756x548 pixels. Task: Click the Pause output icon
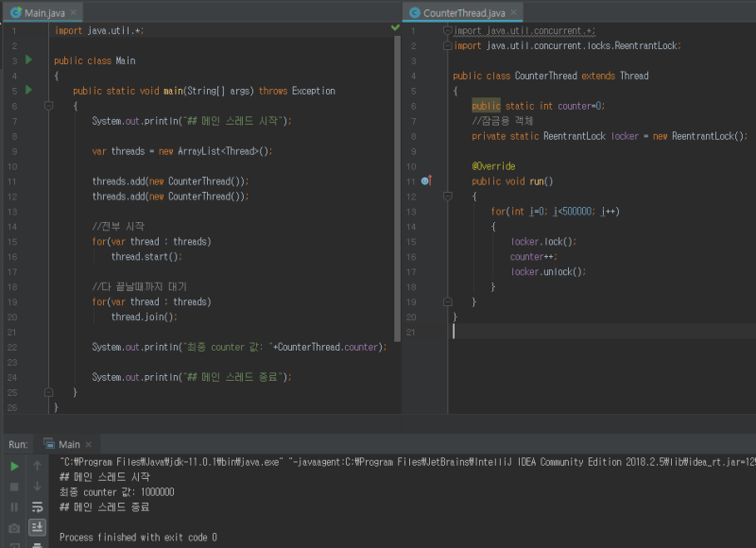point(14,507)
